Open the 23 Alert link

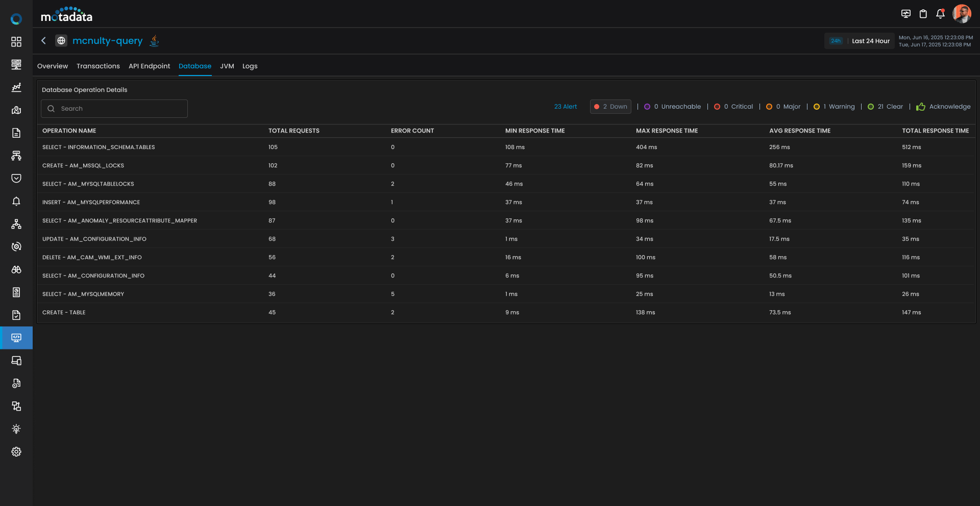pyautogui.click(x=565, y=107)
